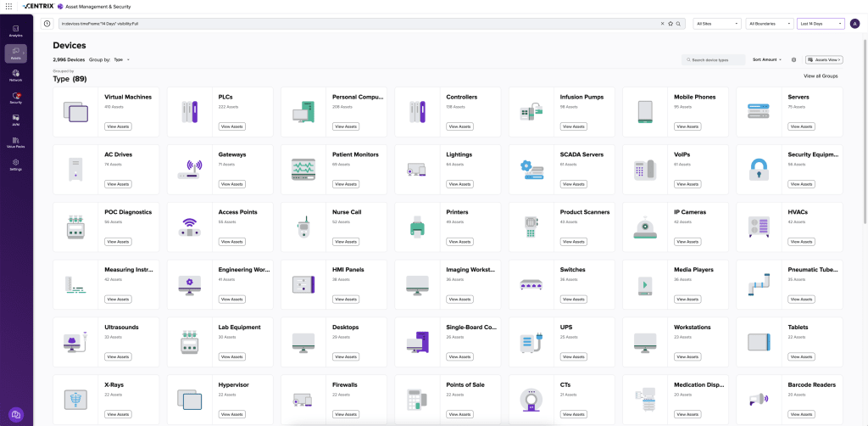View Assets for Nurse Call
868x426 pixels.
pos(347,242)
